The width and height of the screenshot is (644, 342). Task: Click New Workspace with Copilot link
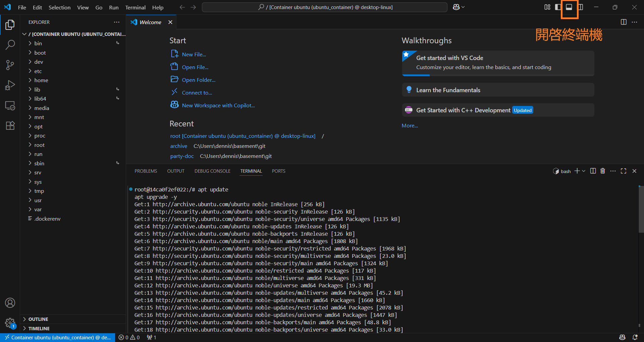(218, 105)
